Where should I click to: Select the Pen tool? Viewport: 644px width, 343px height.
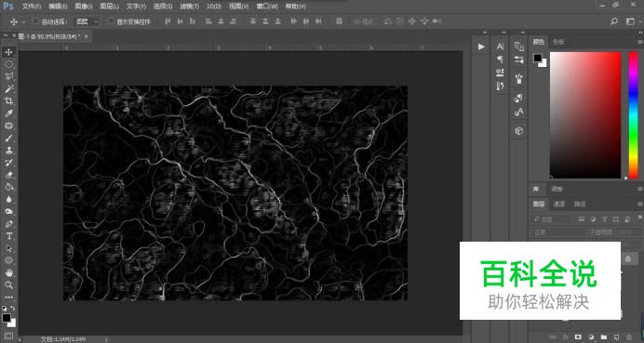click(x=9, y=224)
